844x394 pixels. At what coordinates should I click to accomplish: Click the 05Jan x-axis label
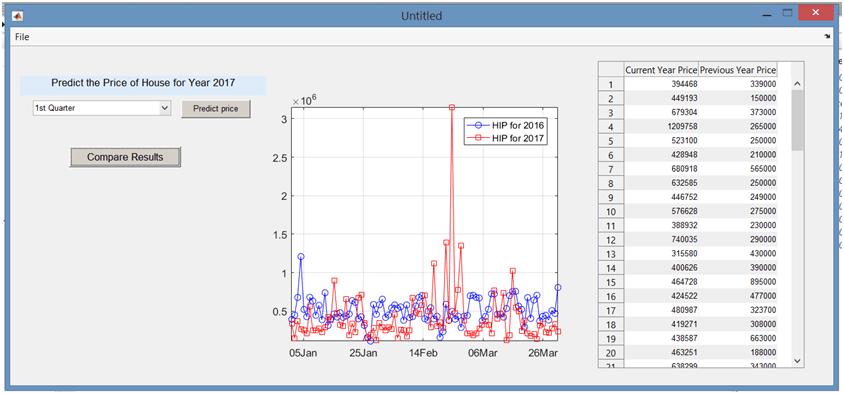(x=304, y=353)
